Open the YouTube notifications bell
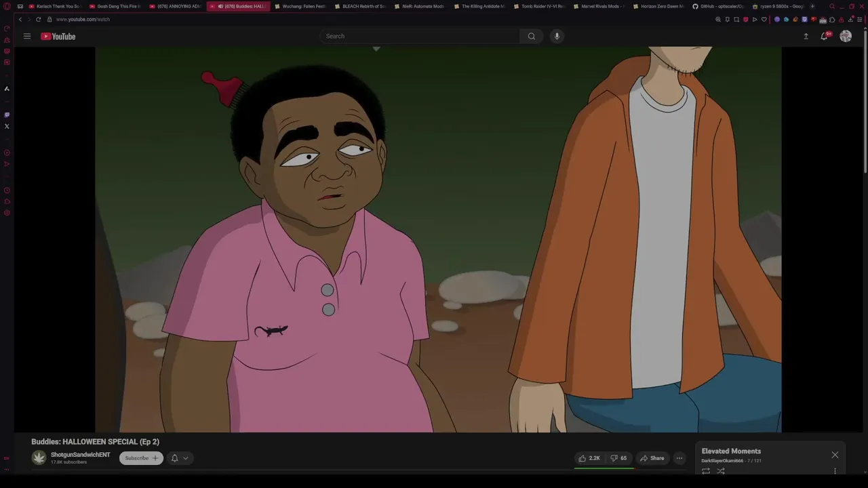Image resolution: width=868 pixels, height=488 pixels. tap(824, 36)
